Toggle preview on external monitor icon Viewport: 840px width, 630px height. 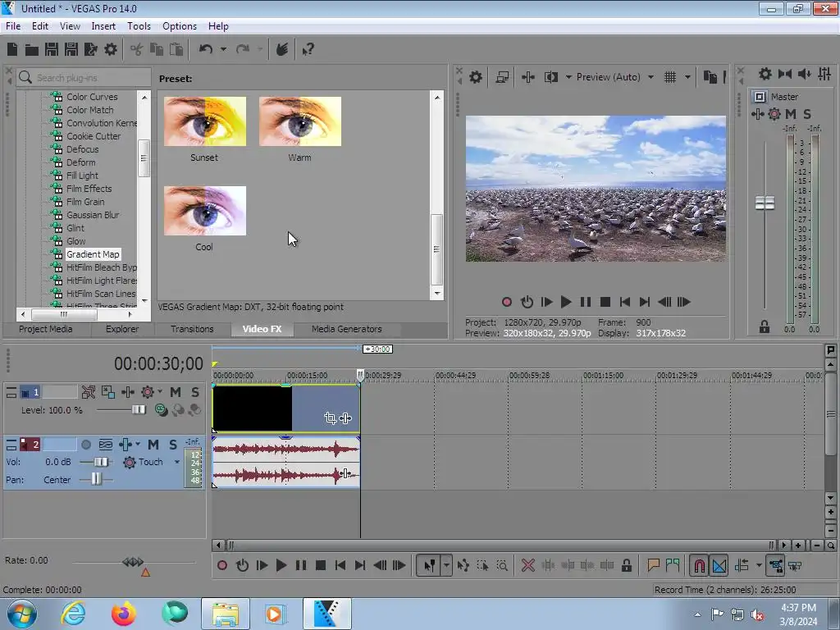[502, 77]
